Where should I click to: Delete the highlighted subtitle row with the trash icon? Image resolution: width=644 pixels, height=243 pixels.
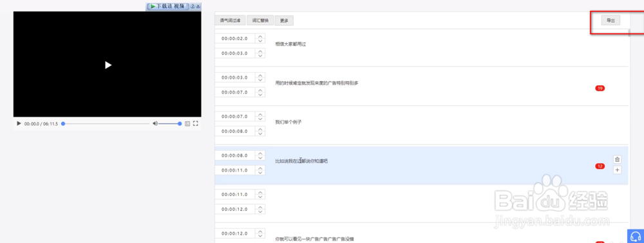point(618,159)
